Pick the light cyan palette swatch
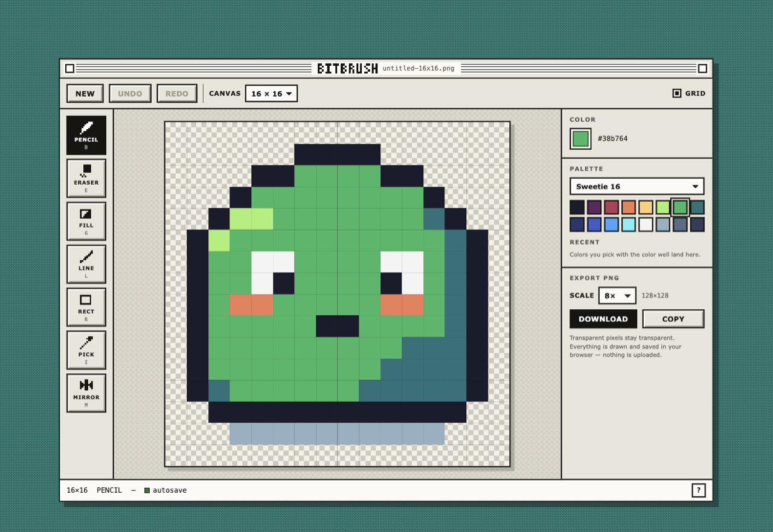The height and width of the screenshot is (532, 773). tap(629, 225)
